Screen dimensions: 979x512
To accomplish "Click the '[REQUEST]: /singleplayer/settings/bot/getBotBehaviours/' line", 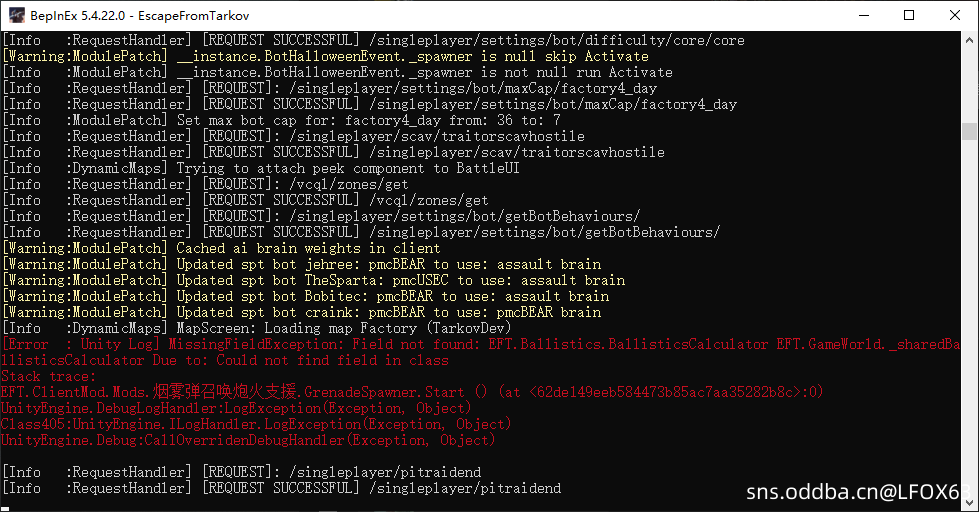I will [x=322, y=216].
